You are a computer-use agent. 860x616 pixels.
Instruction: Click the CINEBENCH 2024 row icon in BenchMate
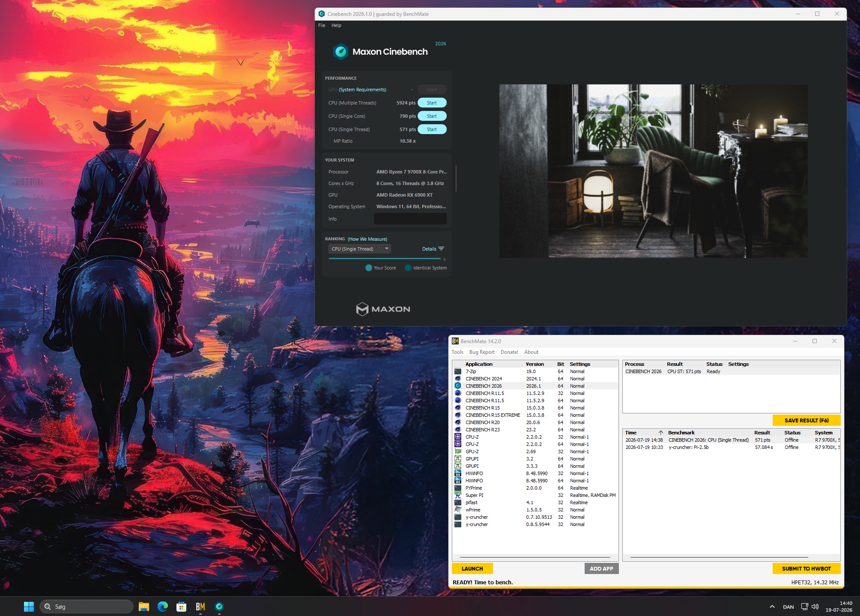coord(458,379)
